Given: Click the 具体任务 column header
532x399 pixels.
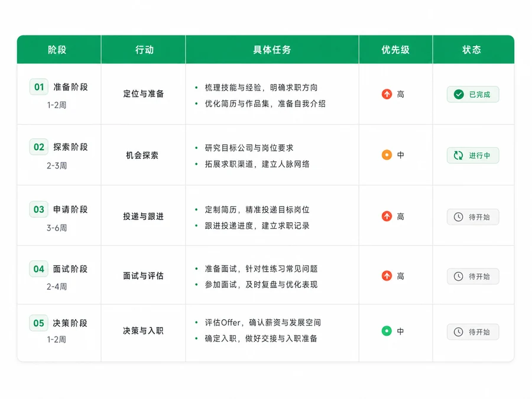Looking at the screenshot, I should point(272,50).
